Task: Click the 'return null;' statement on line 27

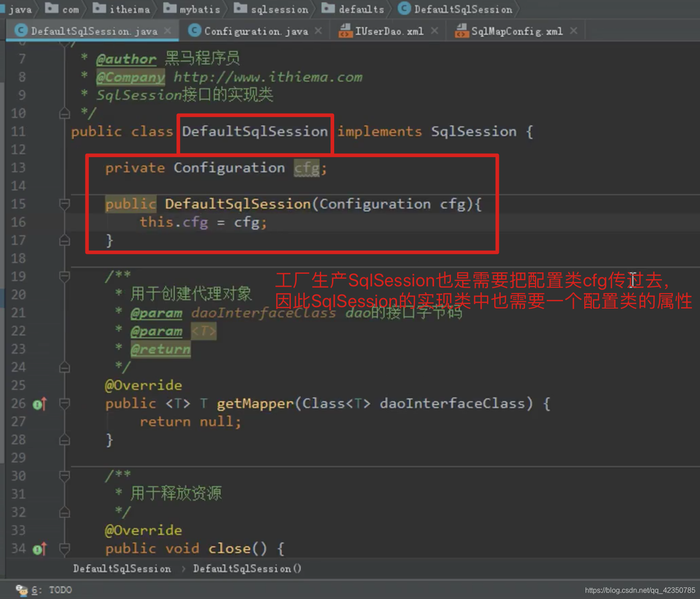Action: (190, 422)
